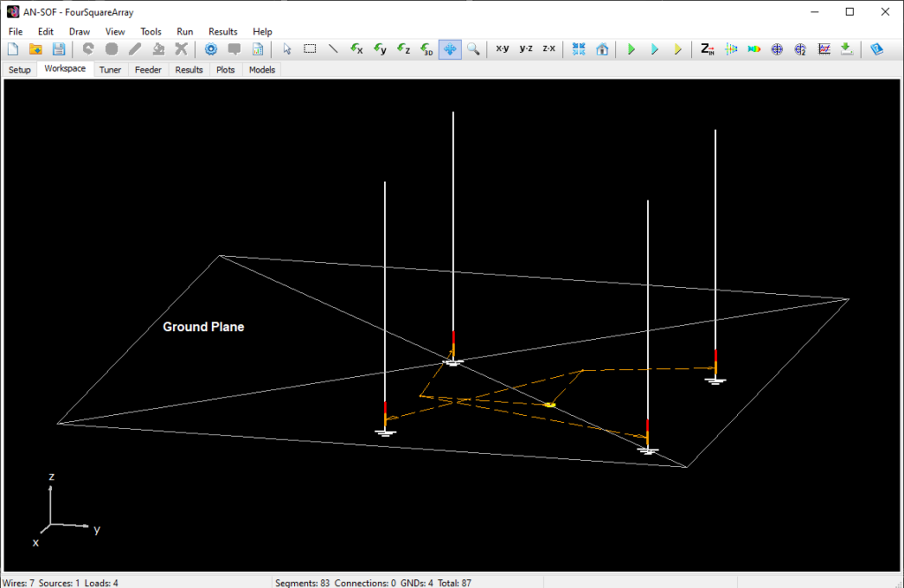This screenshot has width=904, height=588.
Task: Click the yellow run arrow
Action: [x=677, y=49]
